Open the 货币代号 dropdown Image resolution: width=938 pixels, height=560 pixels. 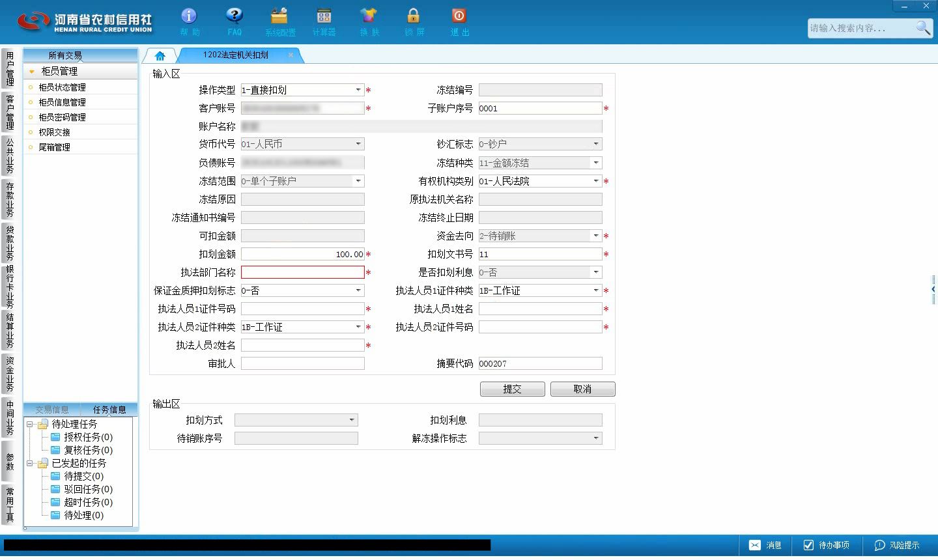pyautogui.click(x=358, y=144)
